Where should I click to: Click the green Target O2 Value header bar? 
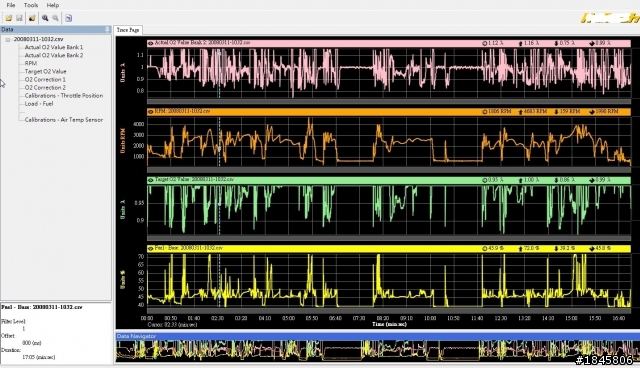[x=389, y=180]
